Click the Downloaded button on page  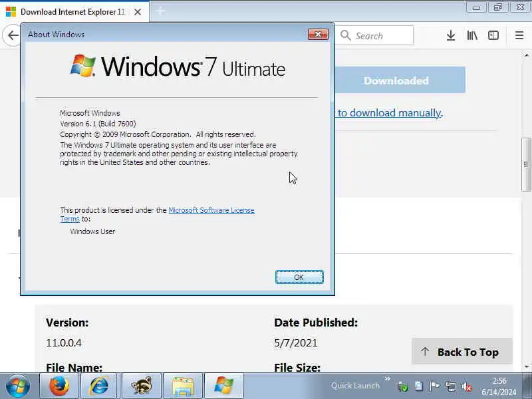tap(400, 80)
